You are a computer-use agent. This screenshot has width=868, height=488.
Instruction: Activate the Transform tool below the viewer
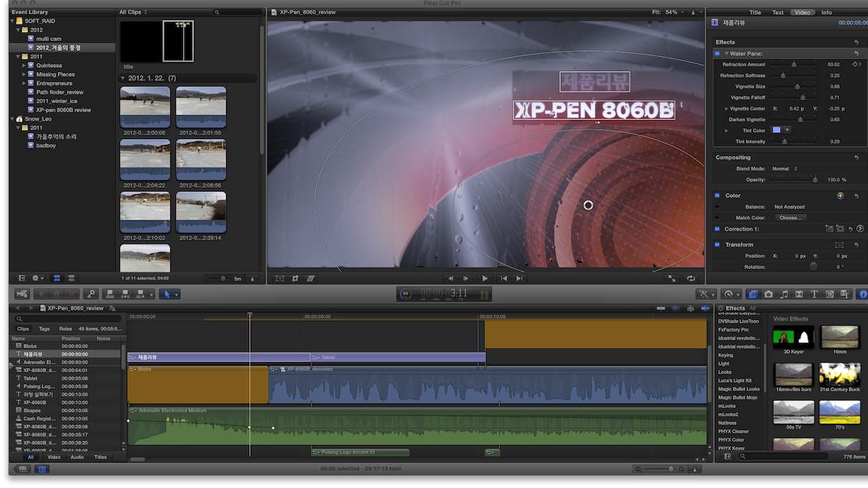click(280, 278)
